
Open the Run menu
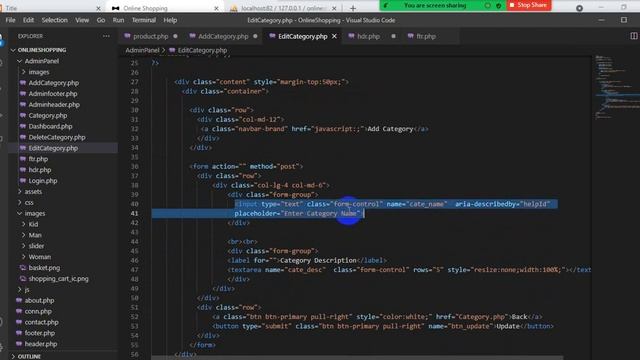(118, 20)
